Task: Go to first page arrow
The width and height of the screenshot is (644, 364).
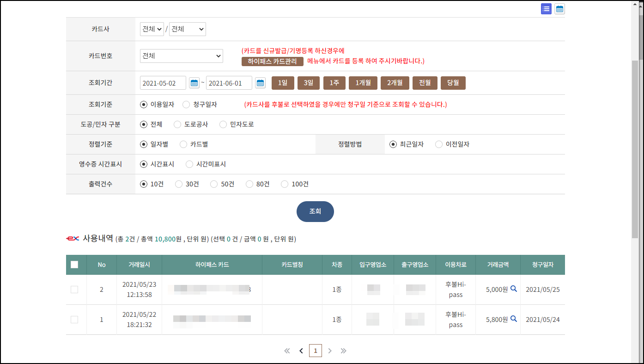Action: point(287,351)
